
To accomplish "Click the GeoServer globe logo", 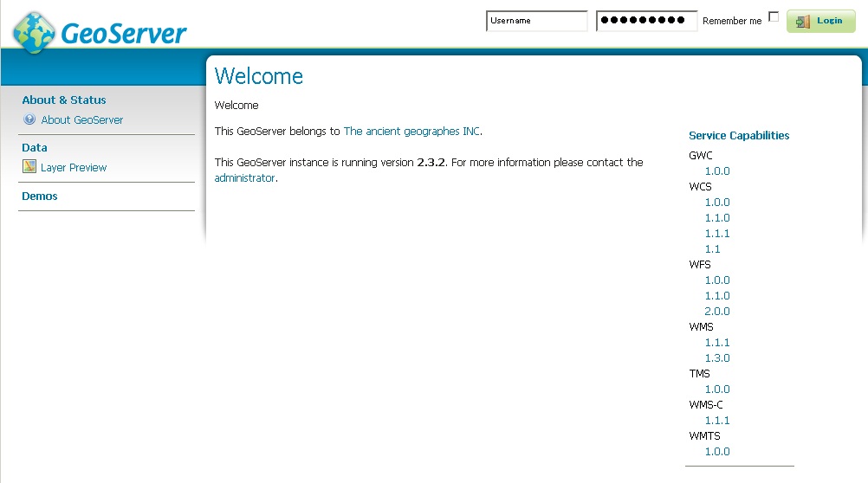I will 35,33.
